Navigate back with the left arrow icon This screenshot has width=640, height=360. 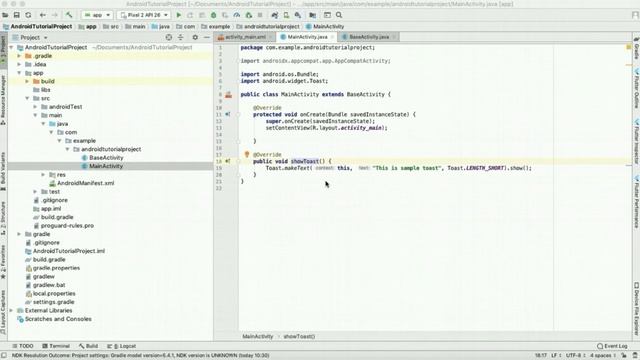(42, 15)
